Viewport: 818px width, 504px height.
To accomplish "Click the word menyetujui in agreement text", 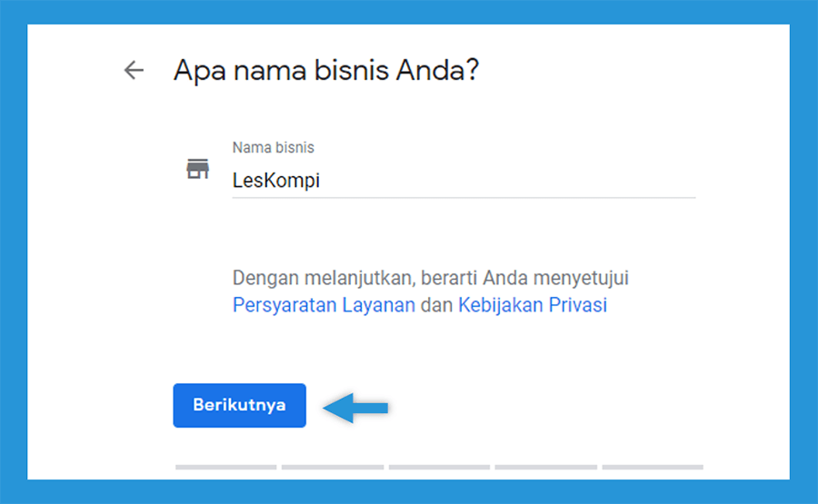I will pyautogui.click(x=581, y=278).
